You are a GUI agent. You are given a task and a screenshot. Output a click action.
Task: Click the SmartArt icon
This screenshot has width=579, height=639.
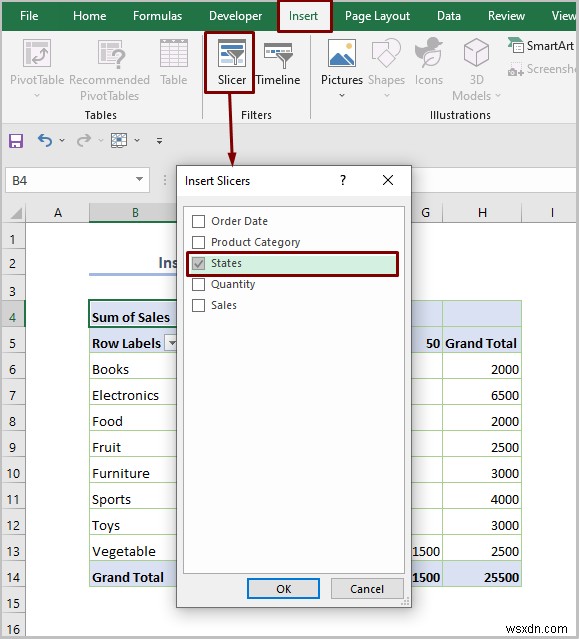pyautogui.click(x=515, y=45)
